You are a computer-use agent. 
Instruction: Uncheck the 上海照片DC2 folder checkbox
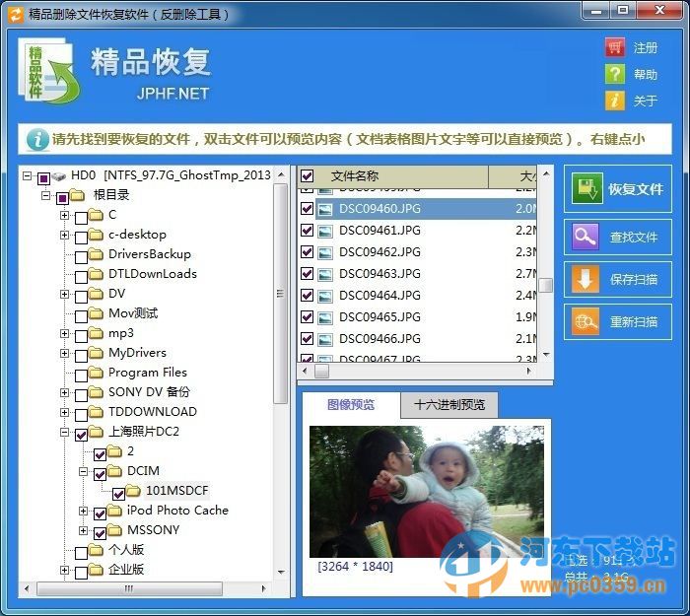81,435
